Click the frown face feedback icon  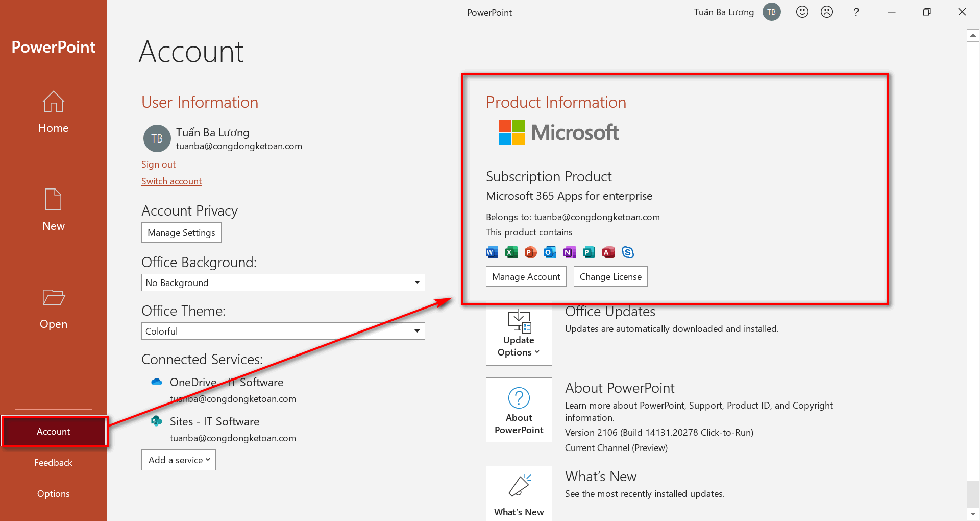(x=826, y=12)
